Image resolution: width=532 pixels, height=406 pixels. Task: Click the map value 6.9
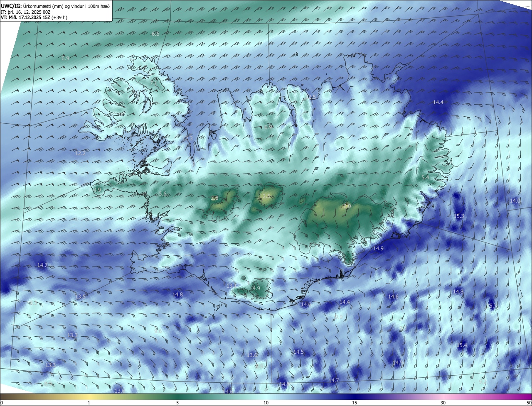pyautogui.click(x=65, y=59)
